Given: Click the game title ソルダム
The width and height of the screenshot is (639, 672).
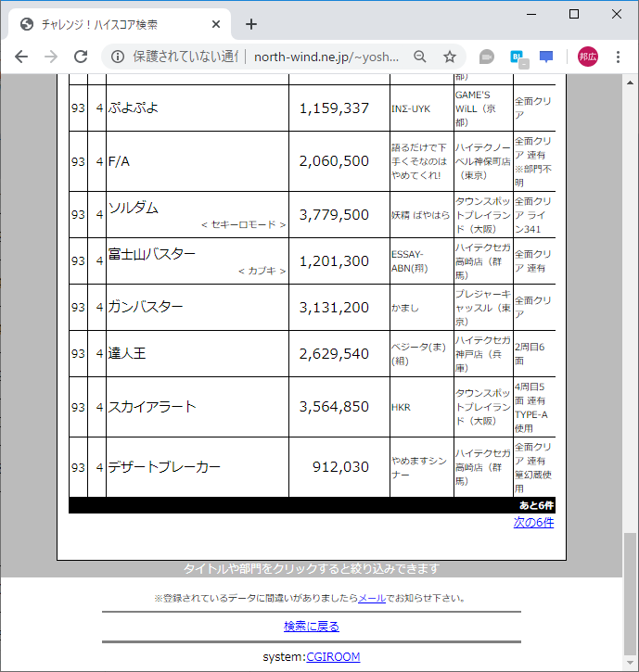Looking at the screenshot, I should (133, 208).
